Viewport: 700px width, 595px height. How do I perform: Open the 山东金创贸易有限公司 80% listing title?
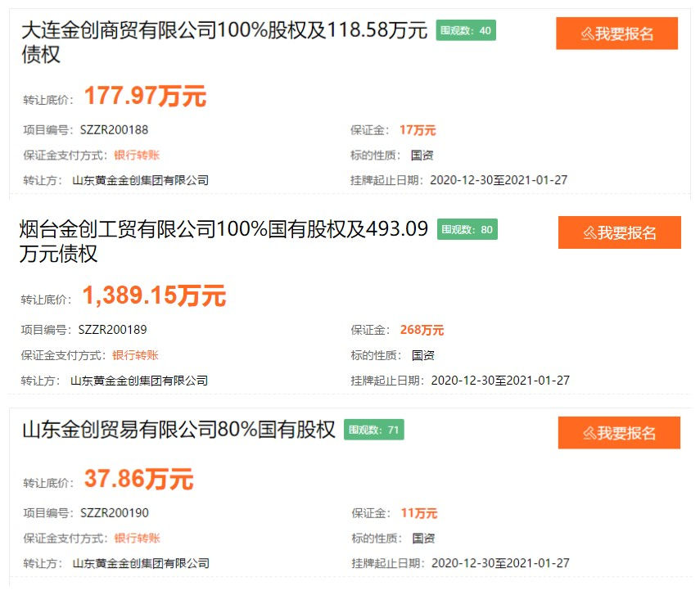click(x=178, y=430)
